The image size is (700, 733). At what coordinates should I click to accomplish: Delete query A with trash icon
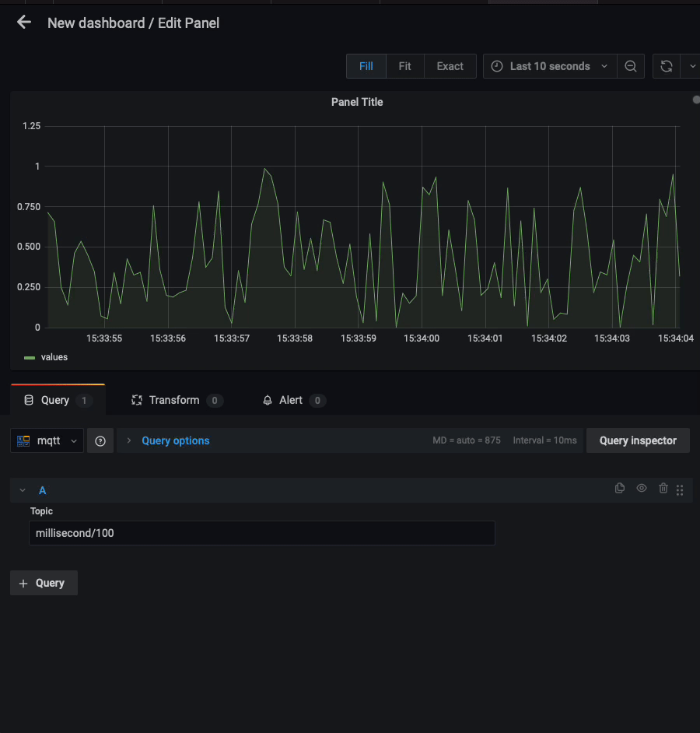(x=663, y=489)
